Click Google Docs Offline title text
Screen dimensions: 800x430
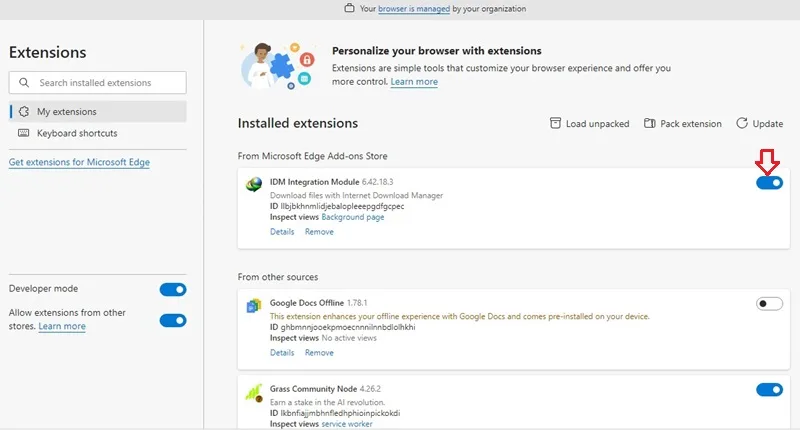click(x=307, y=303)
